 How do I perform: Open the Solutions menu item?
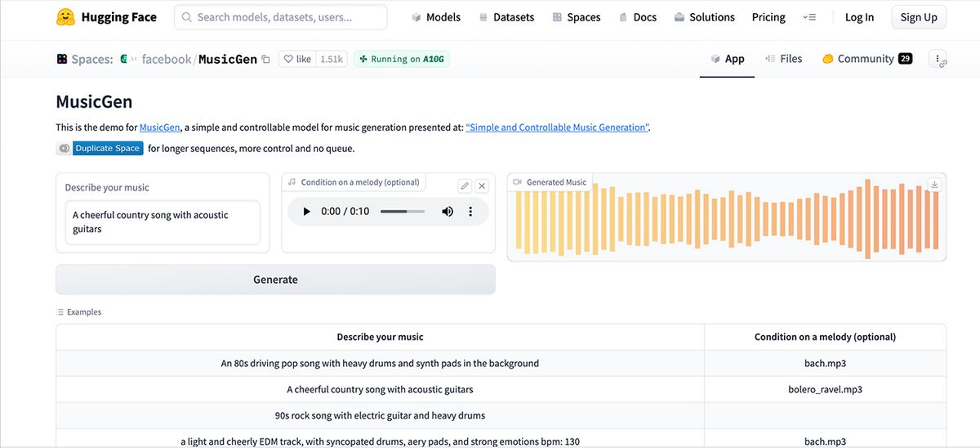[x=704, y=17]
